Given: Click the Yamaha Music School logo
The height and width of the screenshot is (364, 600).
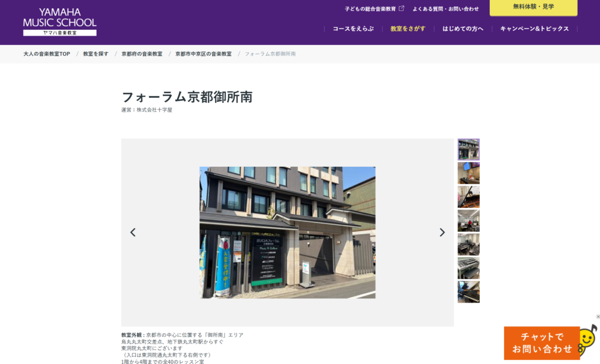Looking at the screenshot, I should pyautogui.click(x=60, y=22).
